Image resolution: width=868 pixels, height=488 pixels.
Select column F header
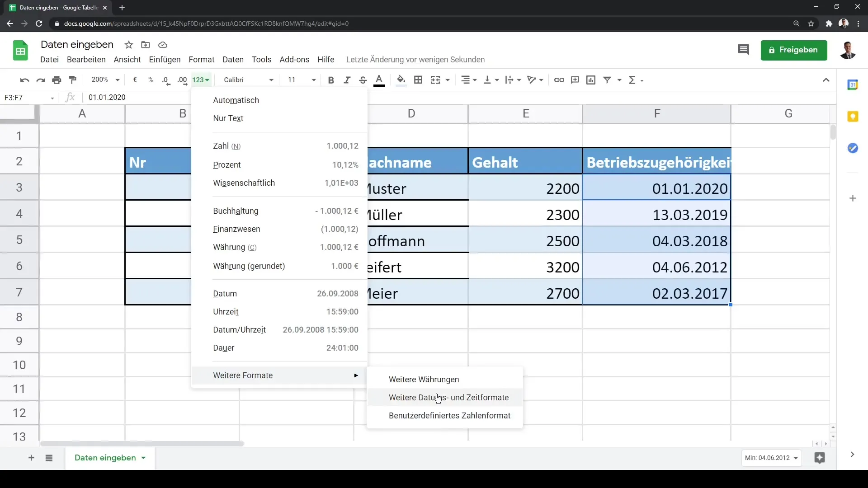[656, 113]
